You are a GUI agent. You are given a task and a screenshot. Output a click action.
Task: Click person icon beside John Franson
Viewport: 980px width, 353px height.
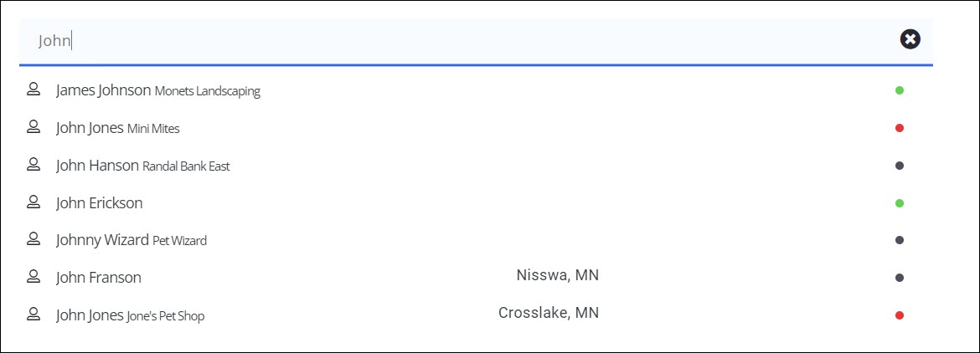[34, 277]
